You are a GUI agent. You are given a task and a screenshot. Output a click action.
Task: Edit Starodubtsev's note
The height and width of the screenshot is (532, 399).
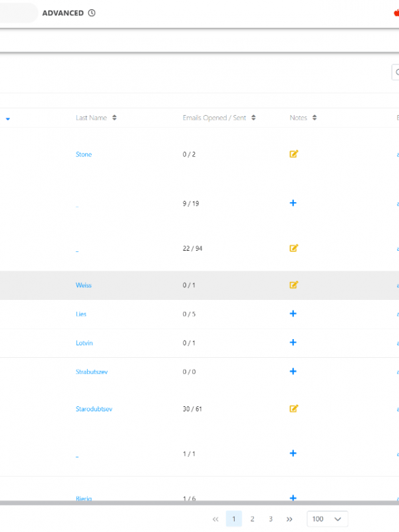click(293, 408)
